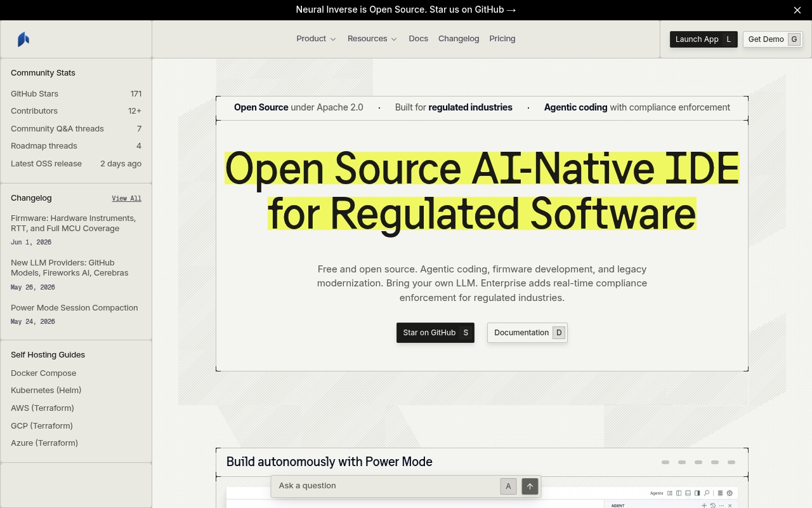This screenshot has width=812, height=508.
Task: Select the last Power Mode carousel dot
Action: click(731, 462)
